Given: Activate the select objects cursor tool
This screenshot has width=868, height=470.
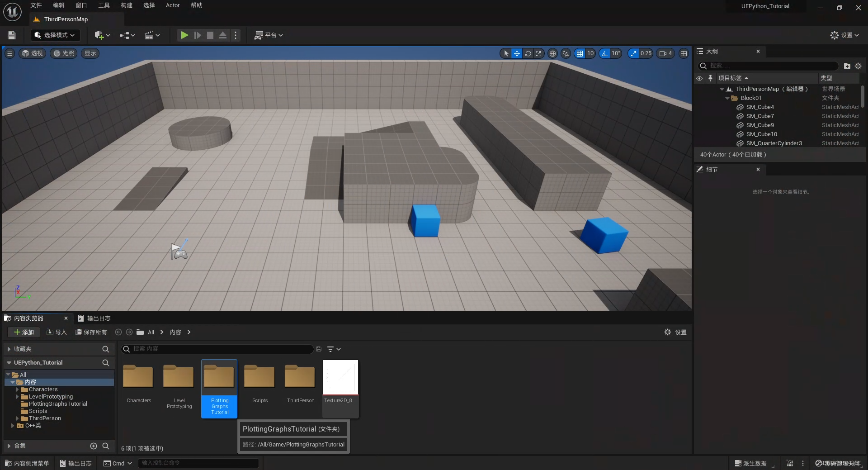Looking at the screenshot, I should coord(506,53).
